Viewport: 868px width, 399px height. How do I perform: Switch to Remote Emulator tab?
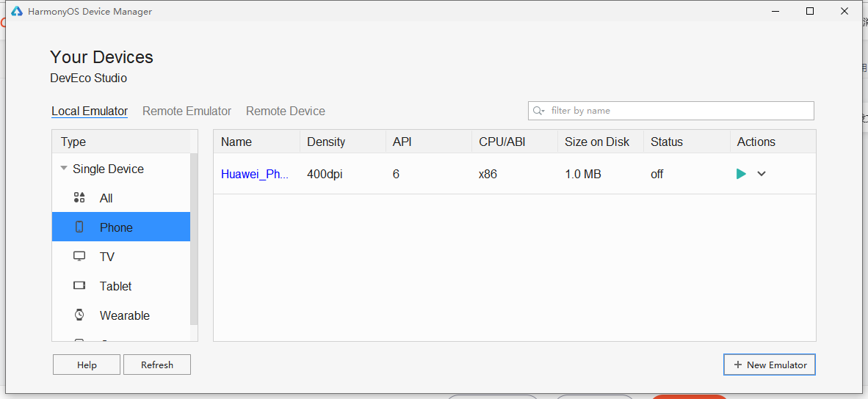pos(187,111)
